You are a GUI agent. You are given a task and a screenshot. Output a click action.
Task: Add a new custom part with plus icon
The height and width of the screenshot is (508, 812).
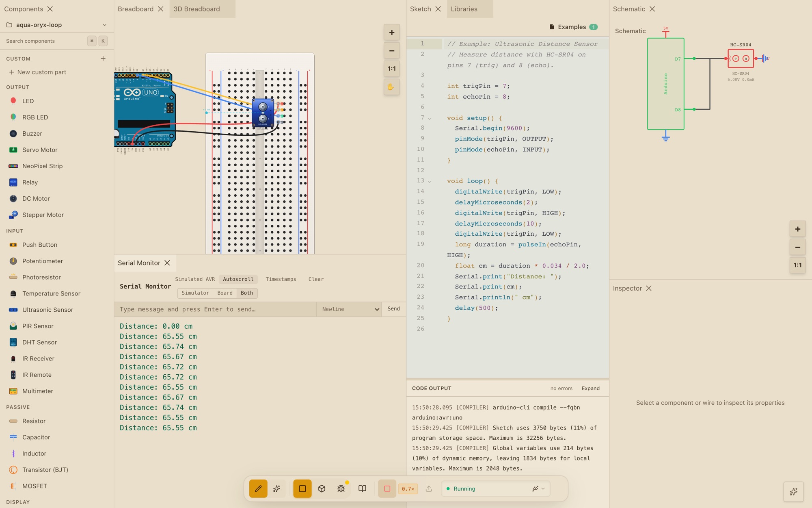[x=103, y=59]
